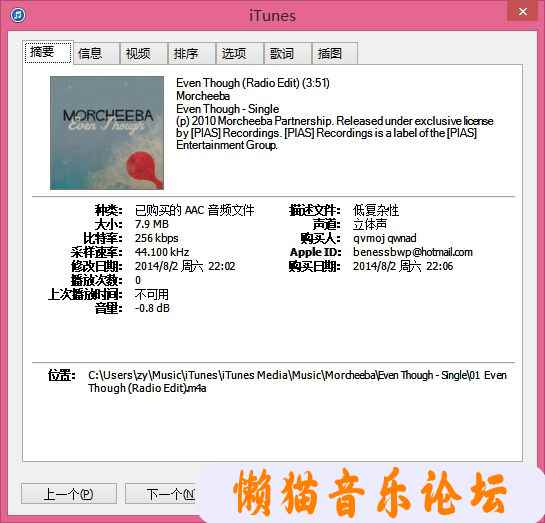Open the 选项 tab
The width and height of the screenshot is (545, 523).
240,53
